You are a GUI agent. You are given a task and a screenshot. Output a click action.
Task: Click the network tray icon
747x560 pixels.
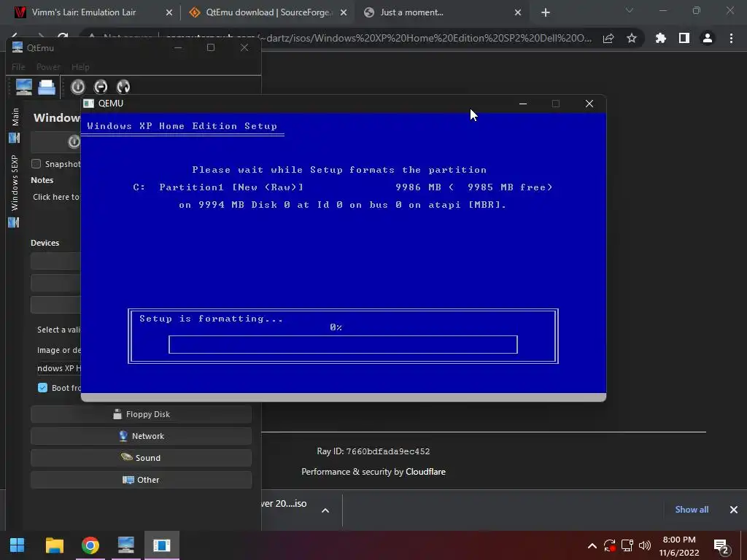click(627, 545)
